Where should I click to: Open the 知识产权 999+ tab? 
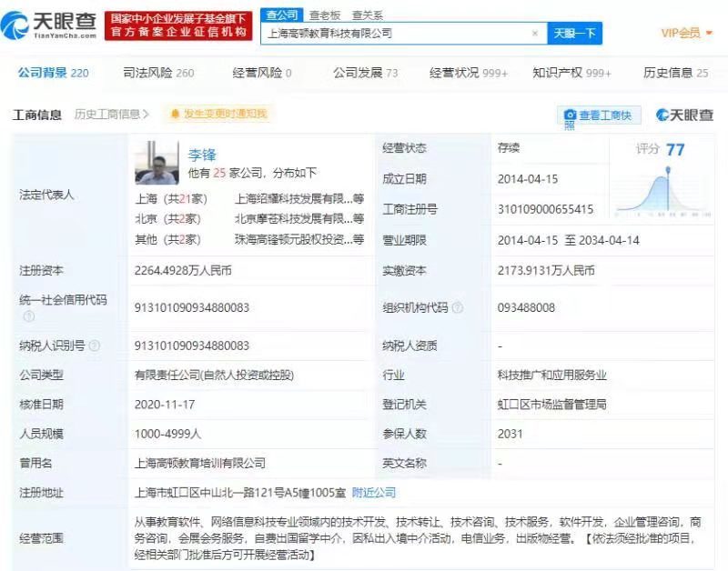[x=571, y=73]
